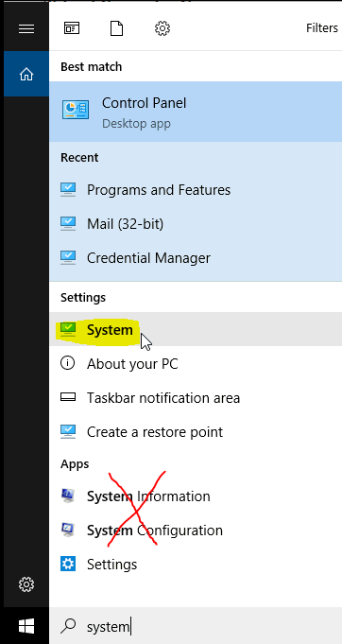Open Create a restore point
Screen dimensions: 342x644
pos(196,431)
